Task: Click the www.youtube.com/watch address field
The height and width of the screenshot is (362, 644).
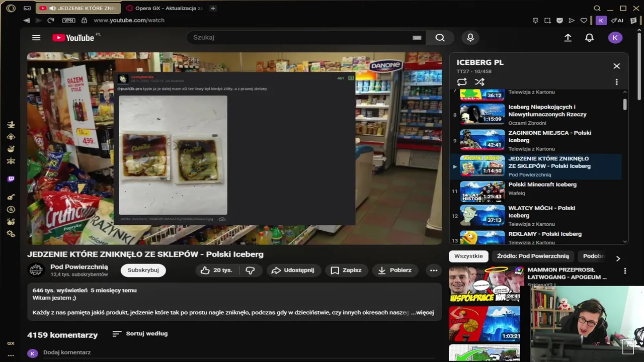Action: coord(129,21)
